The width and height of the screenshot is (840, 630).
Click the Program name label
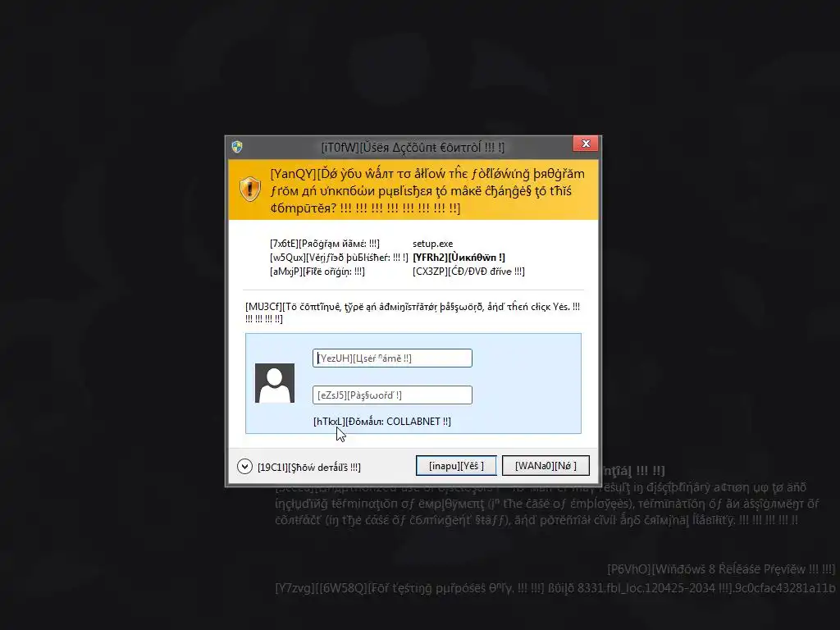tap(325, 244)
